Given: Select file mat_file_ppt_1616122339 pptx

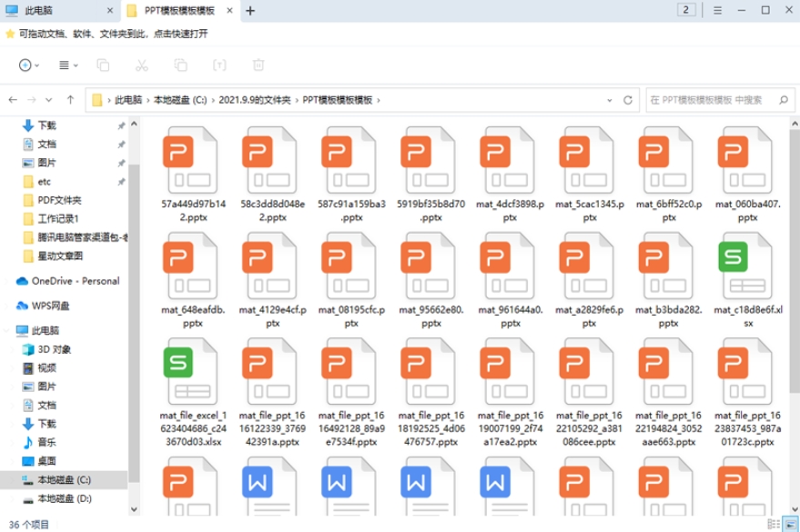Looking at the screenshot, I should [272, 392].
